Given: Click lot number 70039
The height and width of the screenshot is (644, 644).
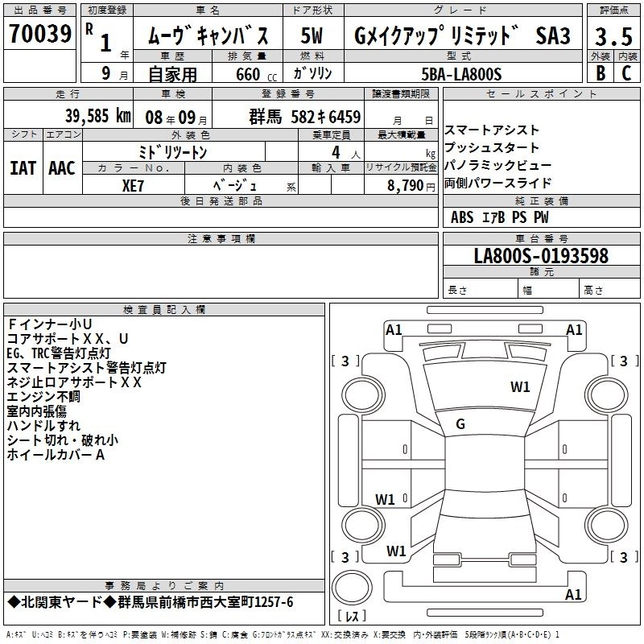Looking at the screenshot, I should 39,34.
